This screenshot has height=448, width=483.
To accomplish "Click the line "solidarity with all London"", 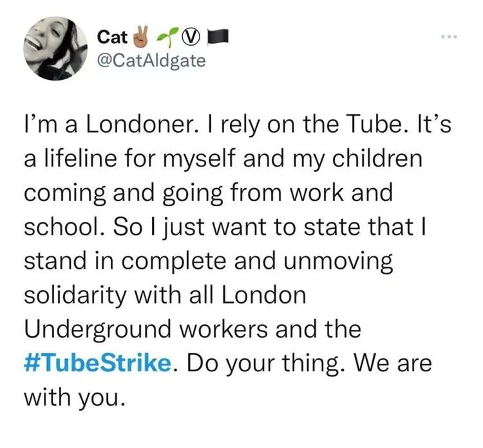I will tap(165, 295).
